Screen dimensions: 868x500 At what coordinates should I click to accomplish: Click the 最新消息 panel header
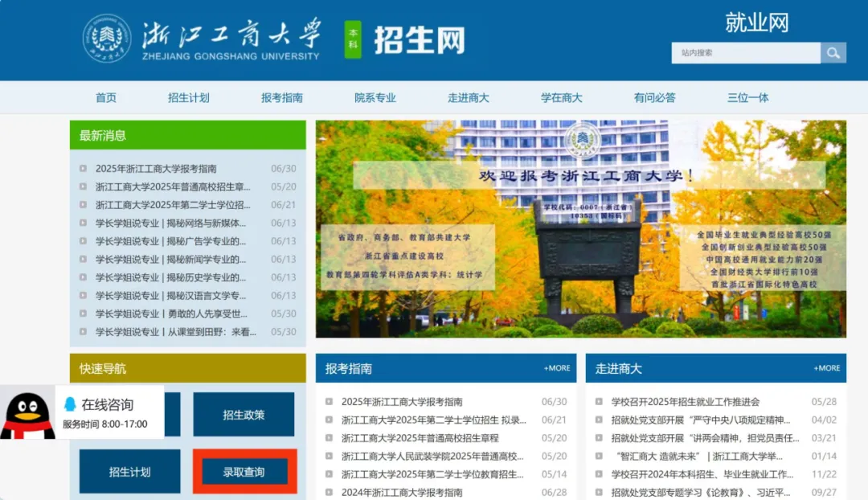[187, 135]
